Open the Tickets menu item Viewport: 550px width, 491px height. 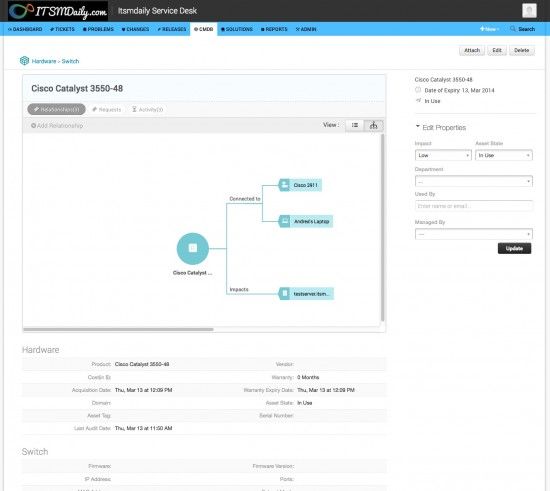62,29
